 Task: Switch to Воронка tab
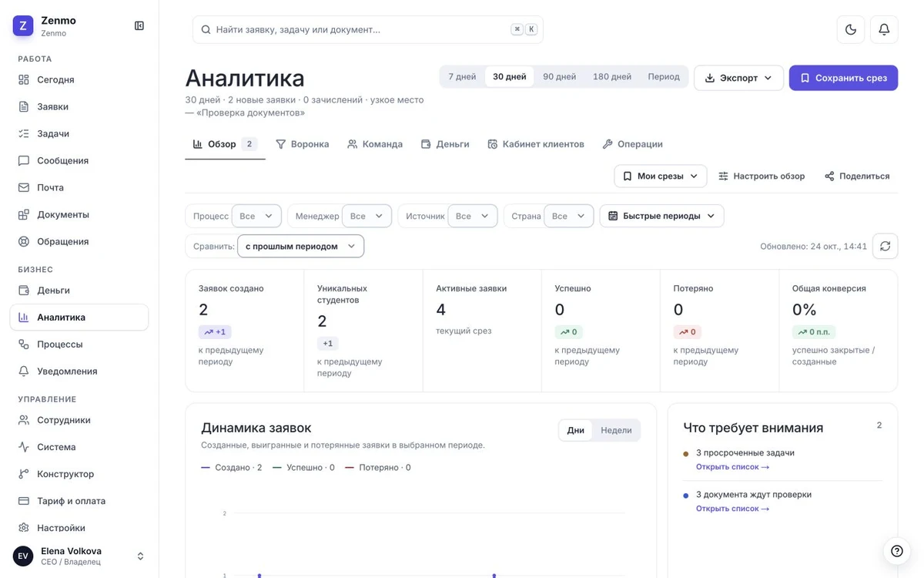click(x=303, y=144)
